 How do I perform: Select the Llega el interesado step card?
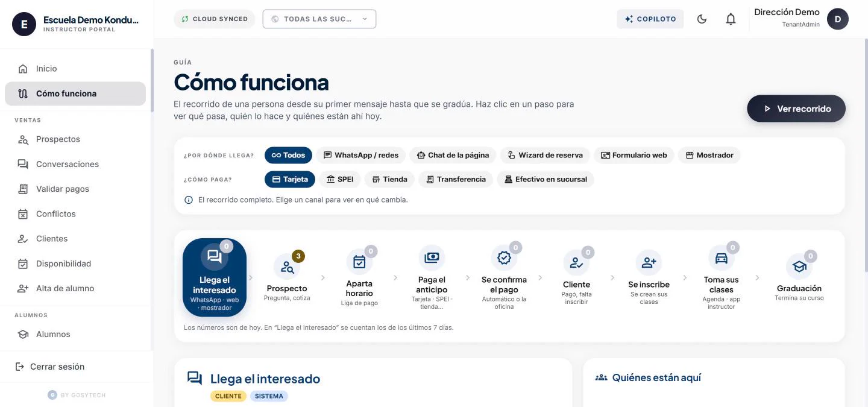(215, 277)
